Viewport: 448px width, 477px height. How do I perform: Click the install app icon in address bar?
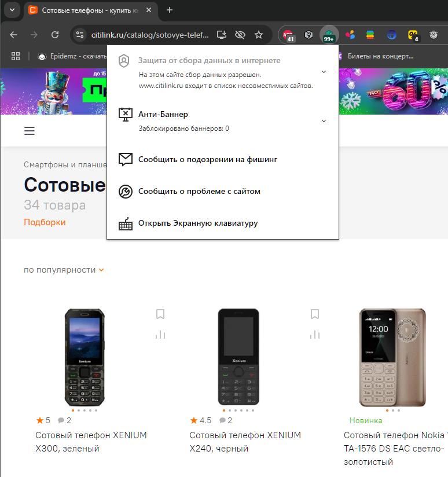pyautogui.click(x=222, y=35)
